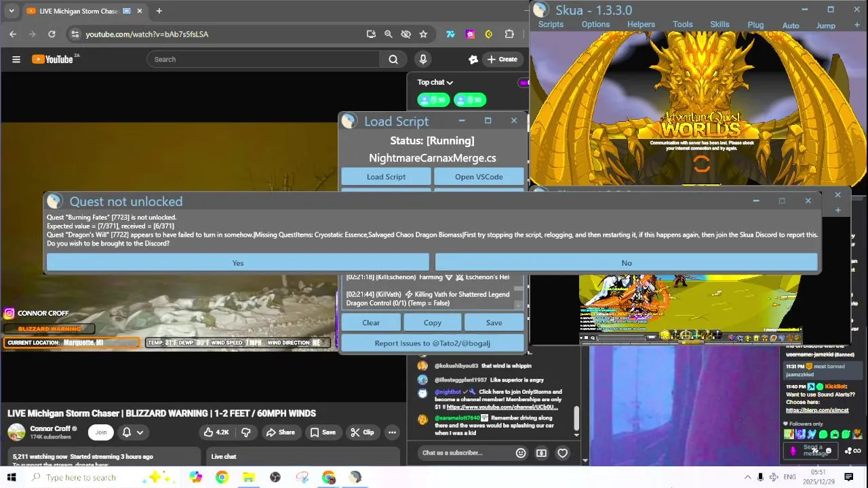Click the site info icon in the address bar
The height and width of the screenshot is (488, 868).
[75, 34]
